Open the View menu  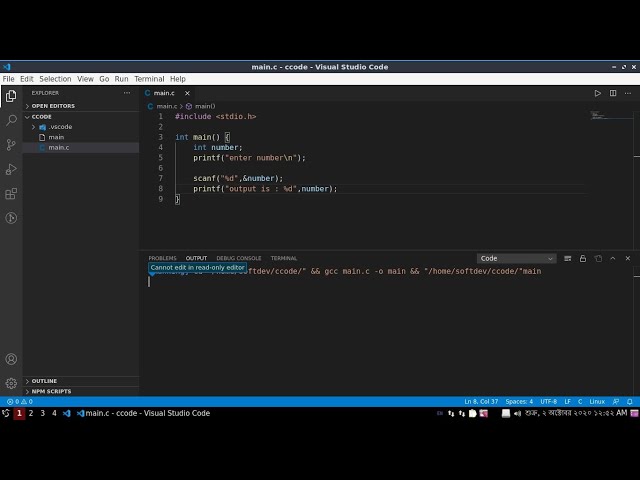pyautogui.click(x=85, y=79)
